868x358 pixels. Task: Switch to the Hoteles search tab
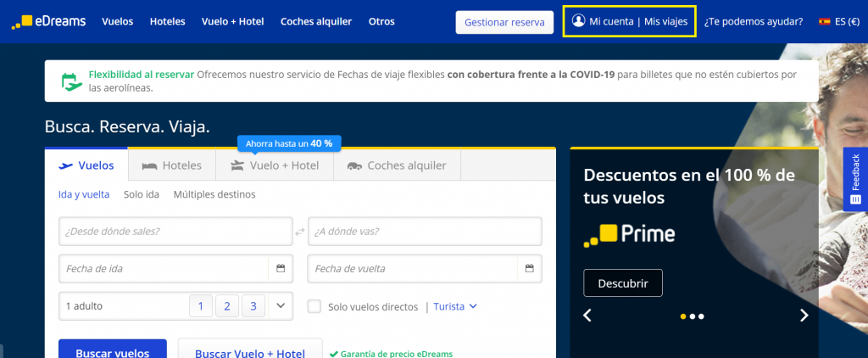coord(172,165)
